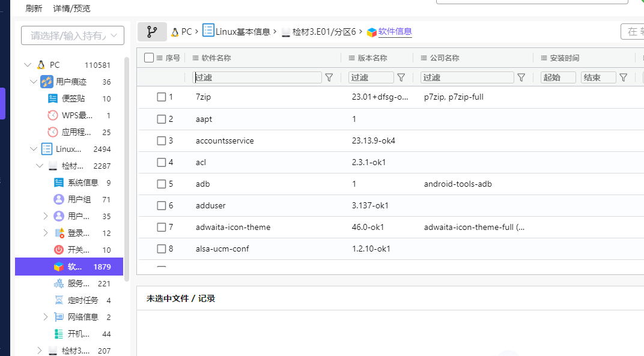644x356 pixels.
Task: Toggle the select-all checkbox in header
Action: tap(150, 58)
